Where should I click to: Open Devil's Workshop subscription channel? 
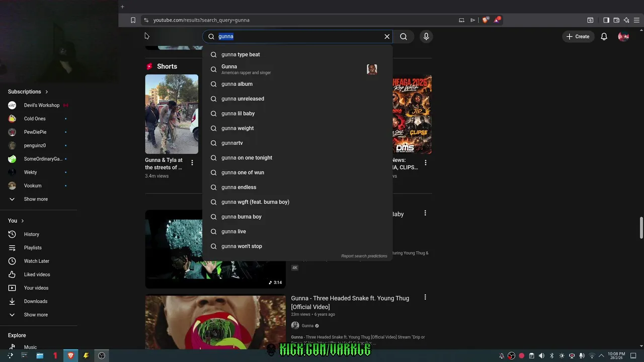[38, 105]
